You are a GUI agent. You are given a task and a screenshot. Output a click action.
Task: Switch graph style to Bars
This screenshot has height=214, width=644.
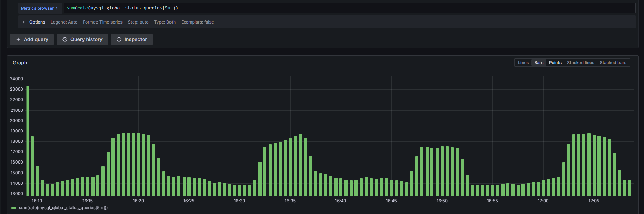click(x=539, y=63)
